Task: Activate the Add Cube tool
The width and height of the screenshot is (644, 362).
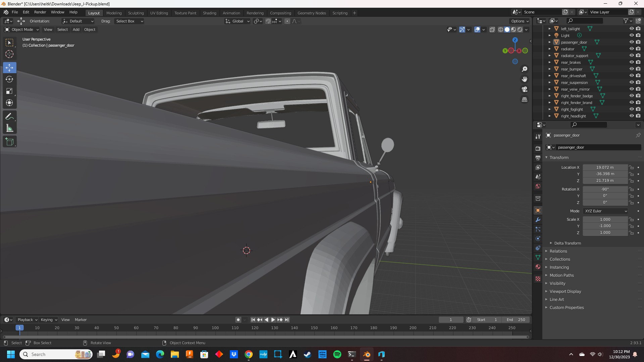Action: click(9, 142)
